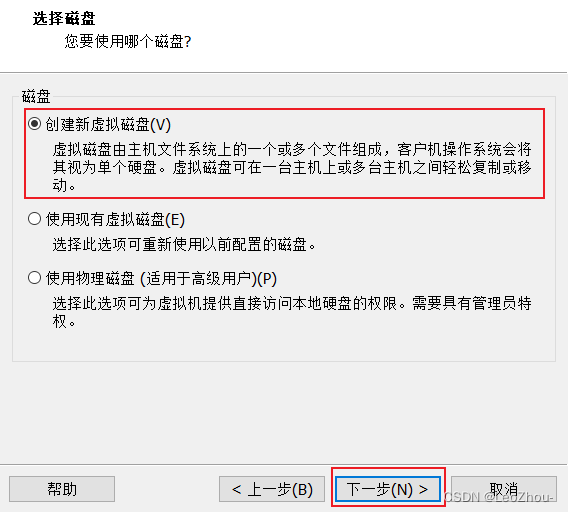The image size is (568, 512).
Task: Click the description starting with 虚拟磁盘由主机文件系统
Action: click(292, 167)
